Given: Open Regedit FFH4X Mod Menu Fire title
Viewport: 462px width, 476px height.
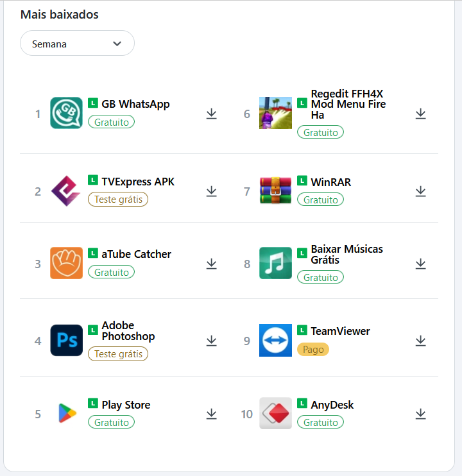Looking at the screenshot, I should click(x=348, y=104).
